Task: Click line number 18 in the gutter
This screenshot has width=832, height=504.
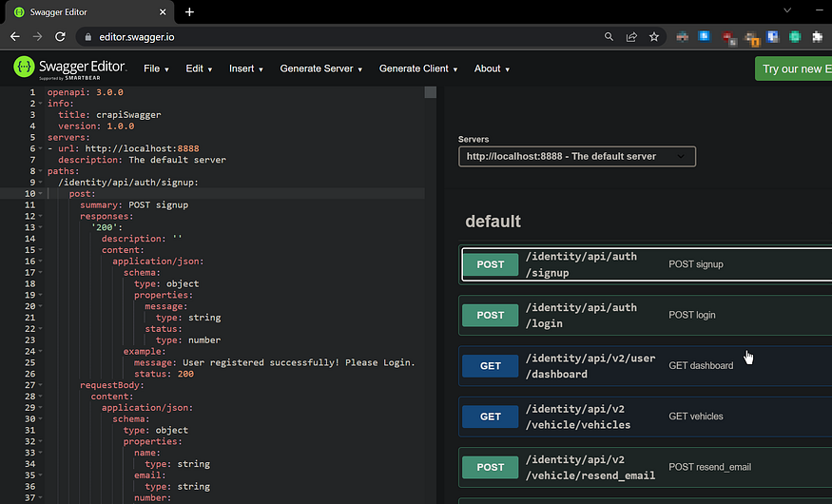Action: pyautogui.click(x=30, y=283)
